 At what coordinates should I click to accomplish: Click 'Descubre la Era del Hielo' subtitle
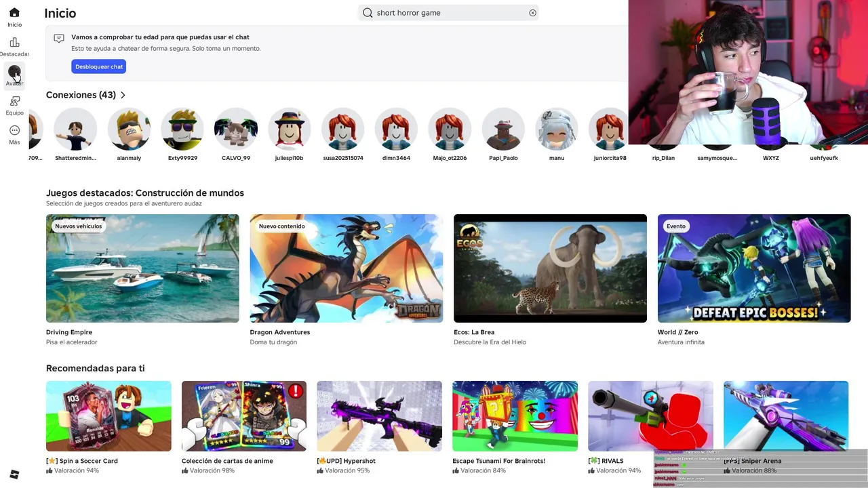[x=490, y=342]
